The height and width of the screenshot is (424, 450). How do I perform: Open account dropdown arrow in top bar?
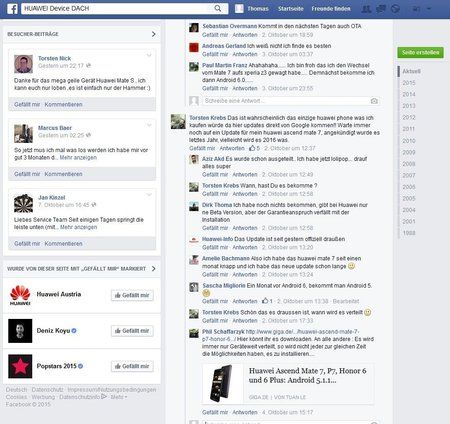pos(429,9)
